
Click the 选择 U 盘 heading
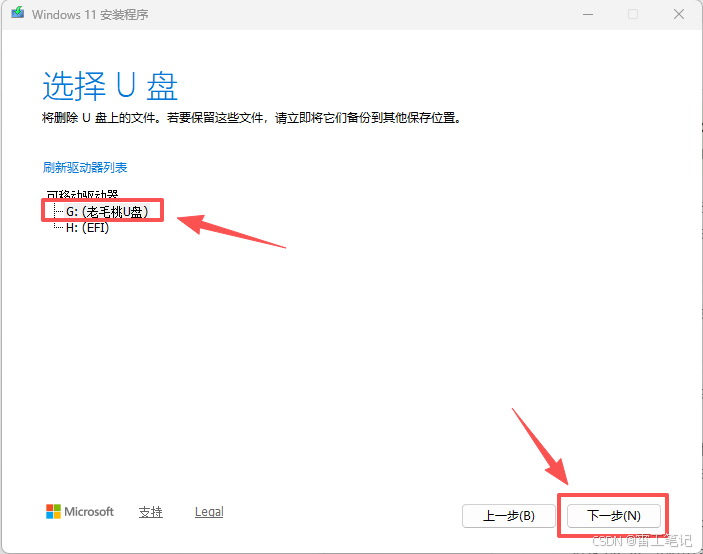(x=110, y=86)
